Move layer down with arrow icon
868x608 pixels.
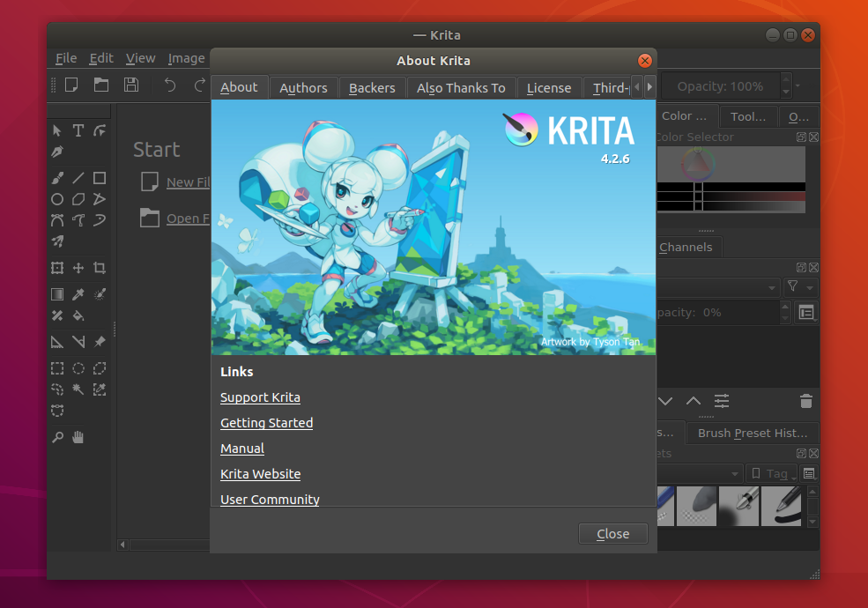665,401
